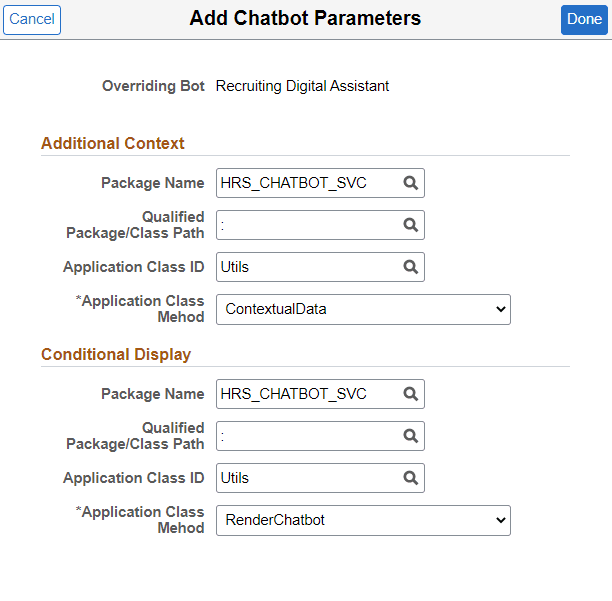Image resolution: width=612 pixels, height=601 pixels.
Task: Click the Additional Context section heading
Action: point(113,144)
